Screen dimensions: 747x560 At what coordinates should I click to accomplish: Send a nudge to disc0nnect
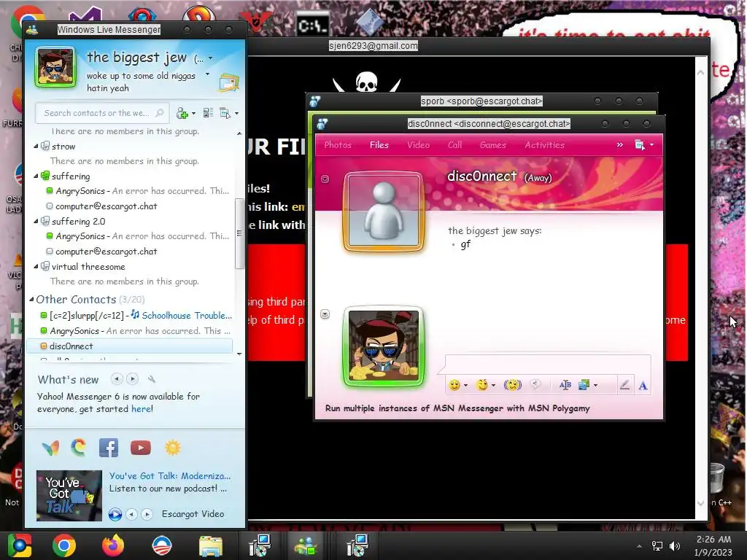point(513,385)
